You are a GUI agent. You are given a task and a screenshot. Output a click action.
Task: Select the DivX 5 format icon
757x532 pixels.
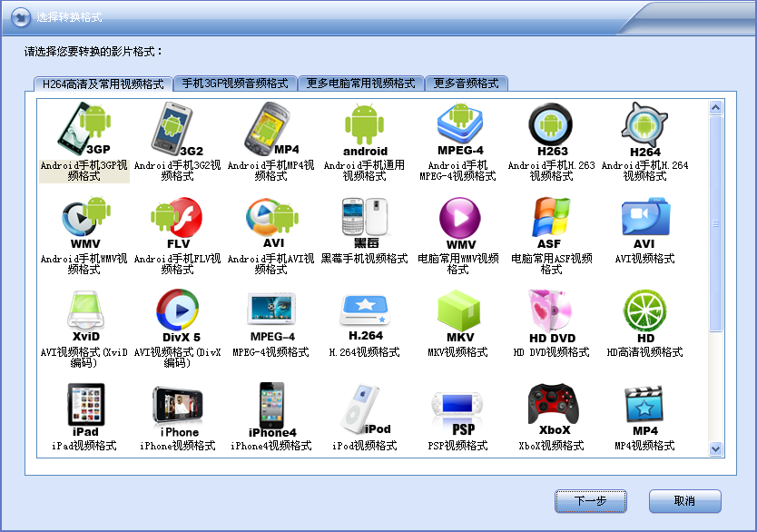click(178, 316)
